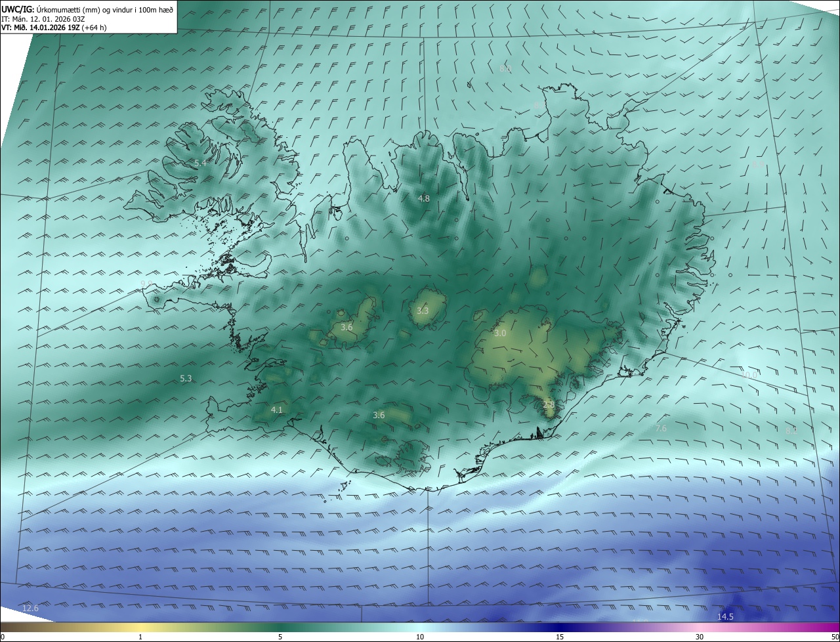Screen dimensions: 840x642
Task: Click the 10 tick on the color scale
Action: [420, 637]
